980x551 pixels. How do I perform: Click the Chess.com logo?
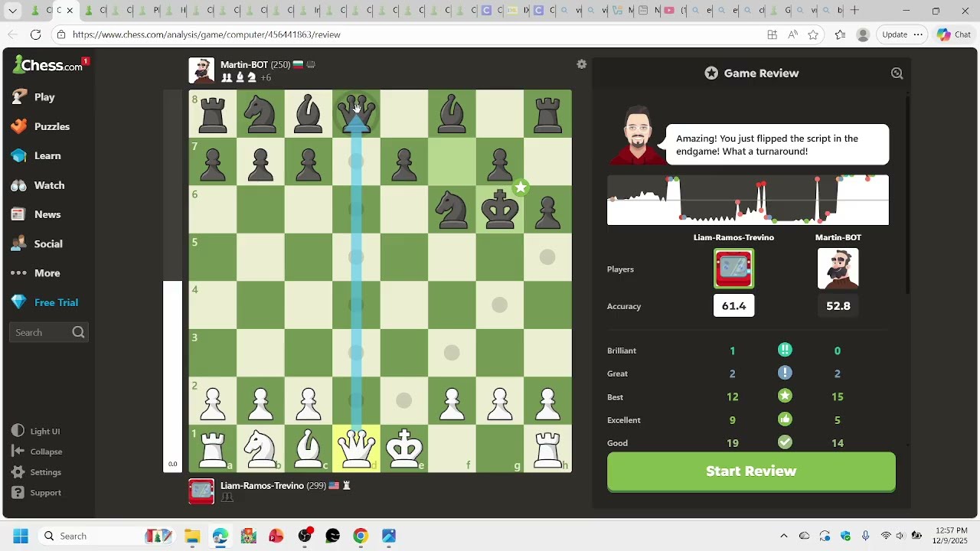[x=47, y=65]
